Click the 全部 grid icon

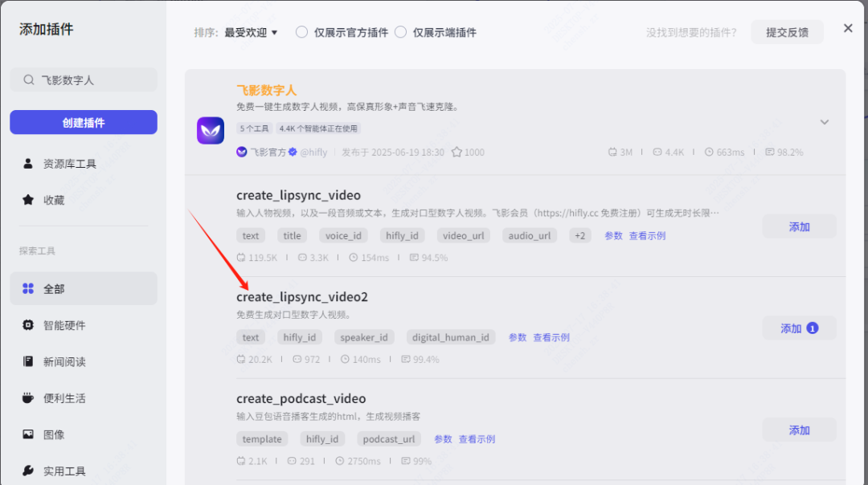(x=27, y=289)
